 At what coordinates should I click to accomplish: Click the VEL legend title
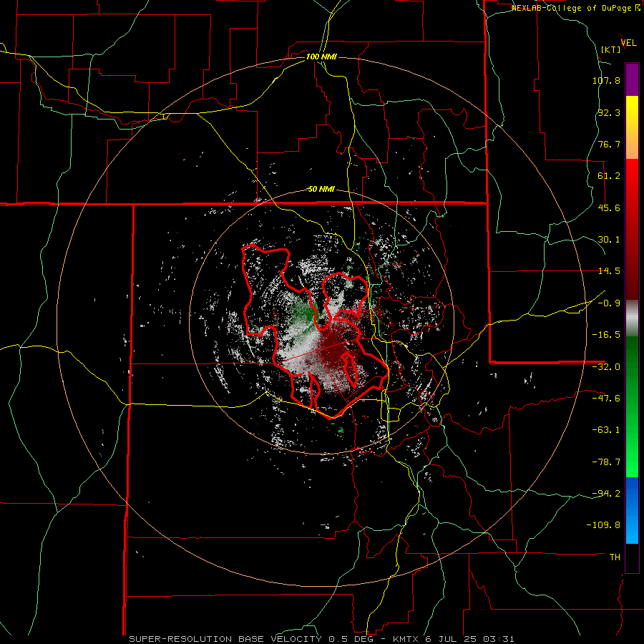628,43
